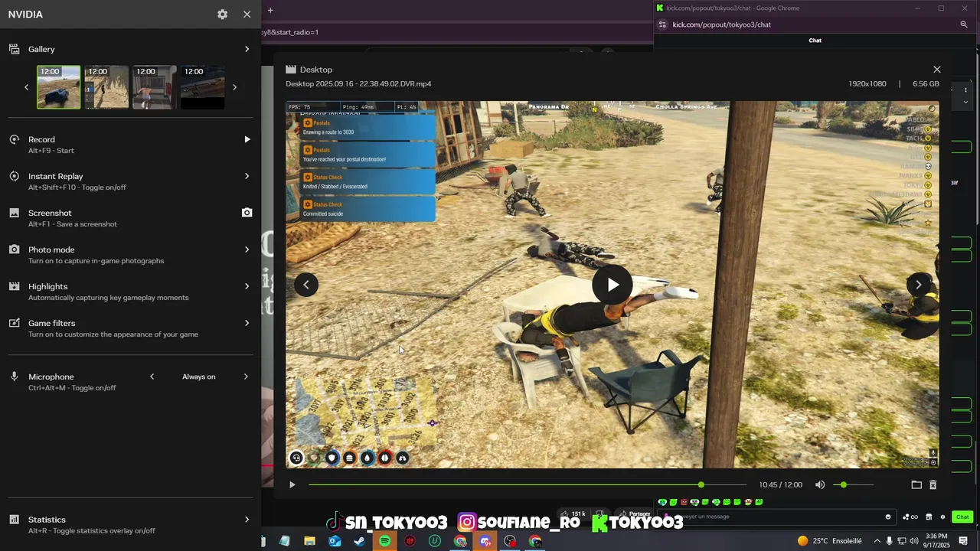Close the Desktop video viewer
Viewport: 980px width, 551px height.
coord(936,70)
